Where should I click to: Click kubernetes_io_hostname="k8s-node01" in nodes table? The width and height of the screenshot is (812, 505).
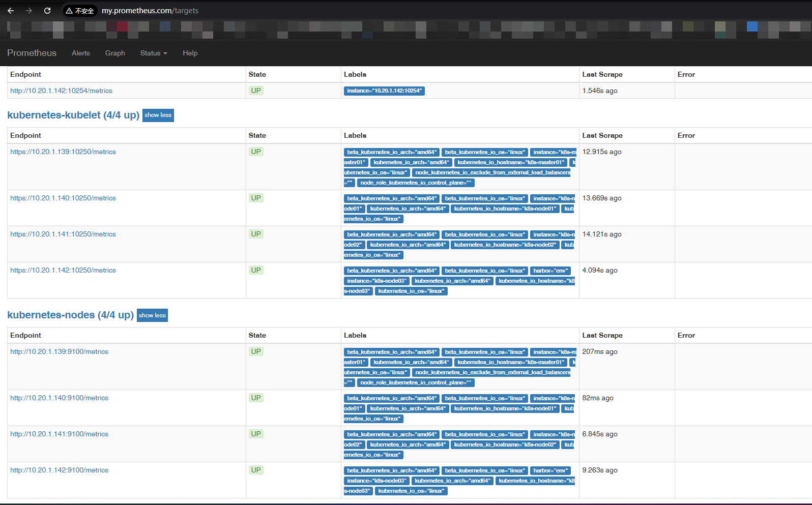pyautogui.click(x=505, y=408)
